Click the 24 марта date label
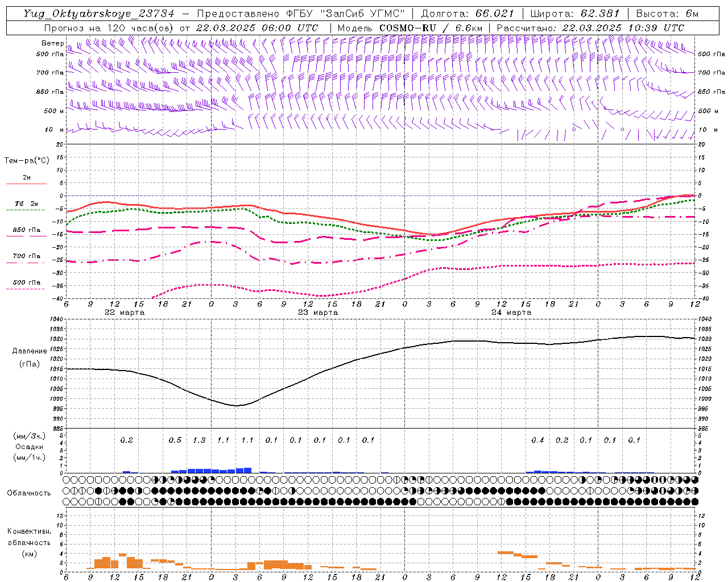 (511, 313)
